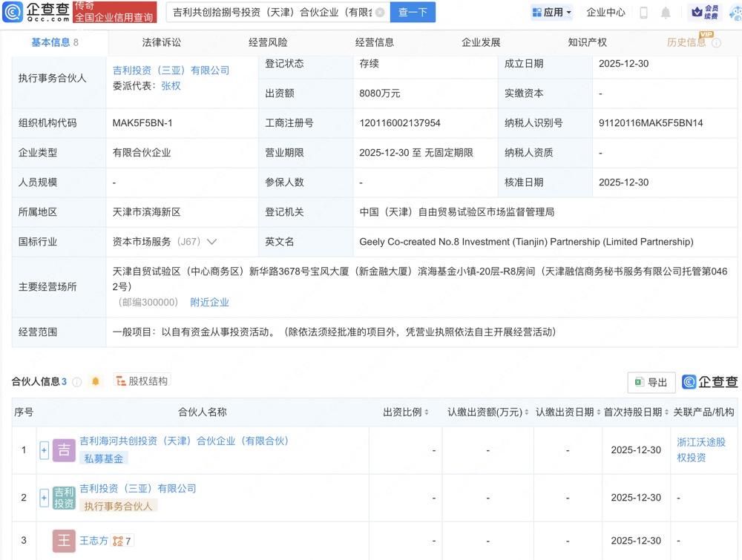
Task: Expand 吉利投资（三亚） partner row plus button
Action: tap(45, 498)
